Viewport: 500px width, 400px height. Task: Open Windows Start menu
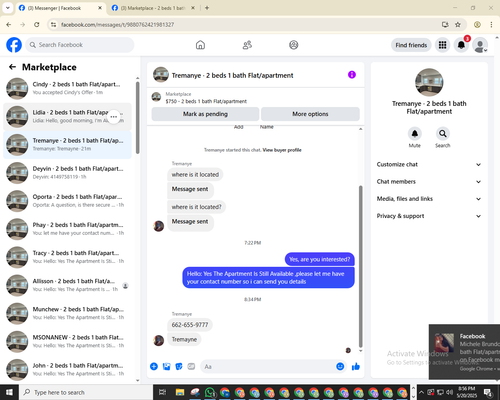click(x=9, y=392)
